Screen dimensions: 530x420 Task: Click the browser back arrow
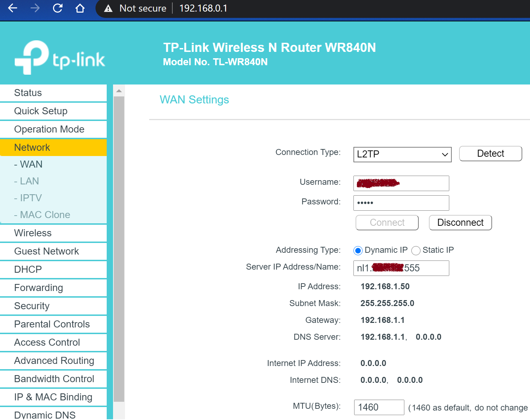tap(12, 8)
